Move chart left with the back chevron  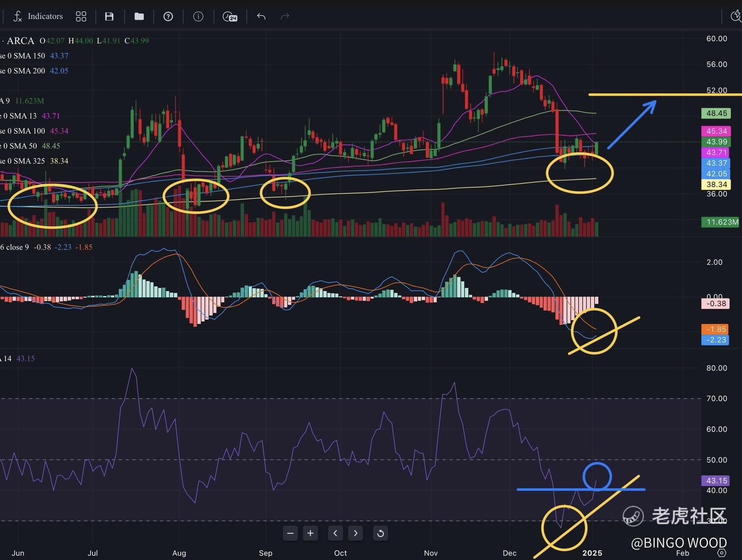click(335, 533)
